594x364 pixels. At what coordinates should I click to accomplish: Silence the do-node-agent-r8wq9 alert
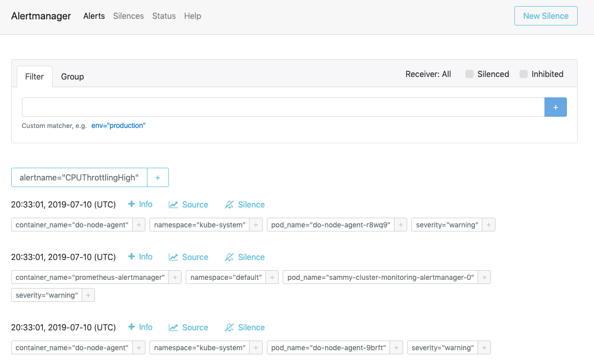click(245, 205)
